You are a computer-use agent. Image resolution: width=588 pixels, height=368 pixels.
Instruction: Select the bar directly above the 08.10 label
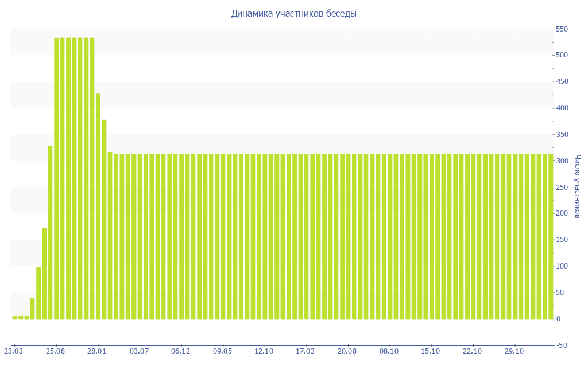389,236
